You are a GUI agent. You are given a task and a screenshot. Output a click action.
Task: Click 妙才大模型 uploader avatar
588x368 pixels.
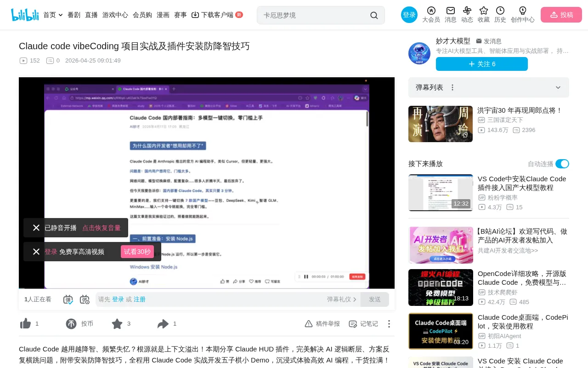pos(419,53)
